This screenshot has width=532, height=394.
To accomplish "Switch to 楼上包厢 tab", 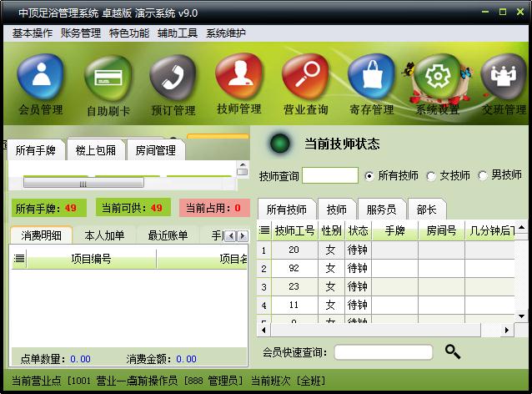I will coord(96,150).
